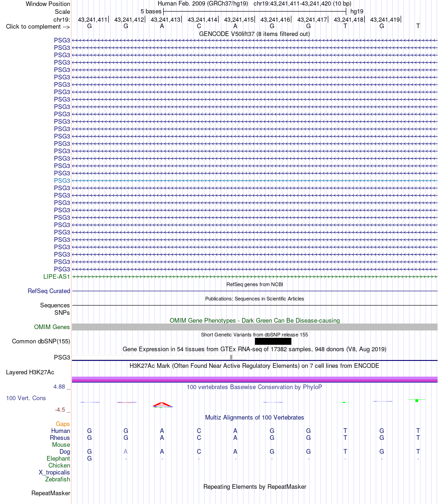Click the Dog alignment row label
Image resolution: width=438 pixels, height=504 pixels.
65,451
